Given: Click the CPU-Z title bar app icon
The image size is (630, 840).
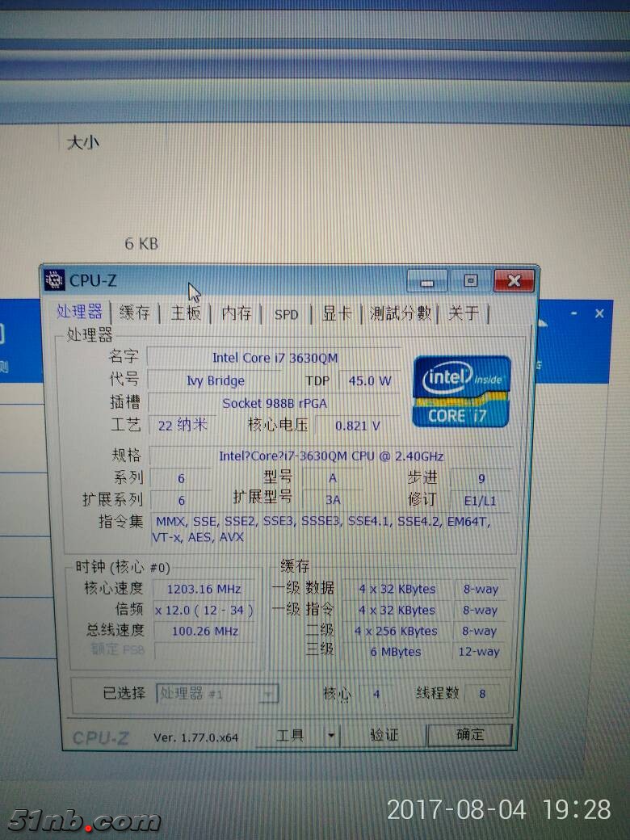Looking at the screenshot, I should pos(55,279).
